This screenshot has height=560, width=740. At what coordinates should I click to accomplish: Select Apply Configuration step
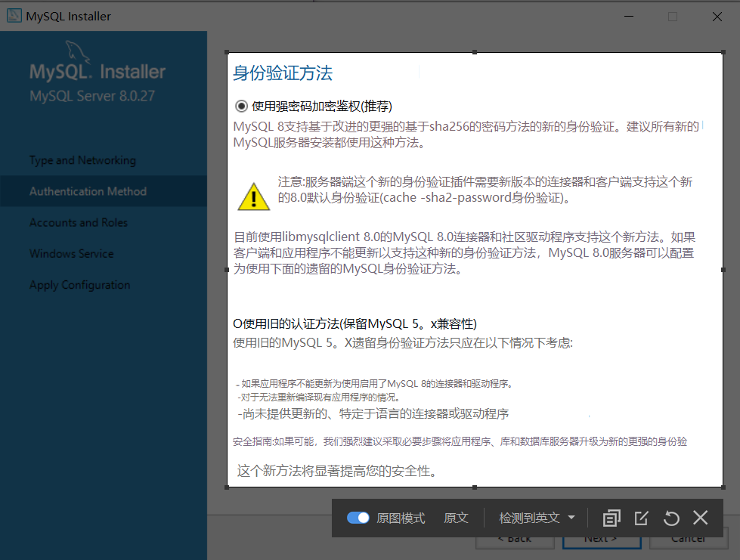pyautogui.click(x=80, y=285)
